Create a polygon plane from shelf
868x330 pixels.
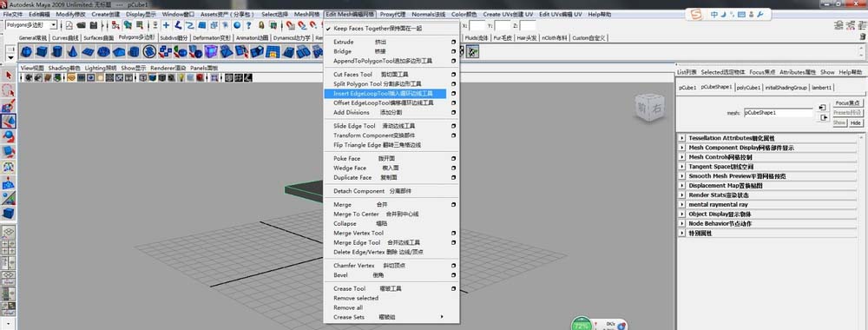88,52
